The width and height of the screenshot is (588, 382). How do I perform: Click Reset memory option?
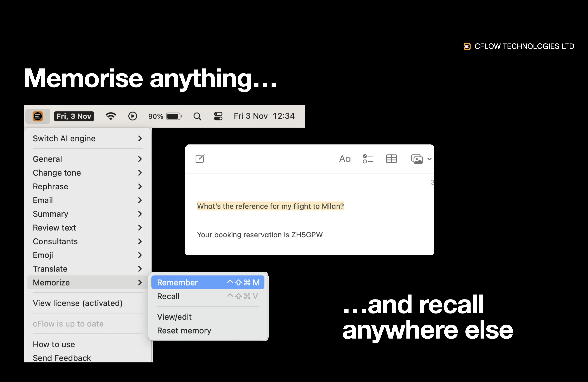coord(184,331)
